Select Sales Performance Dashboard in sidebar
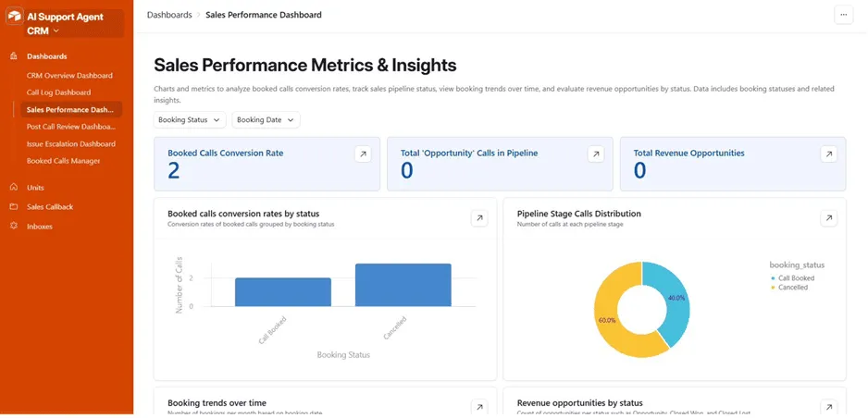Image resolution: width=868 pixels, height=418 pixels. click(69, 109)
